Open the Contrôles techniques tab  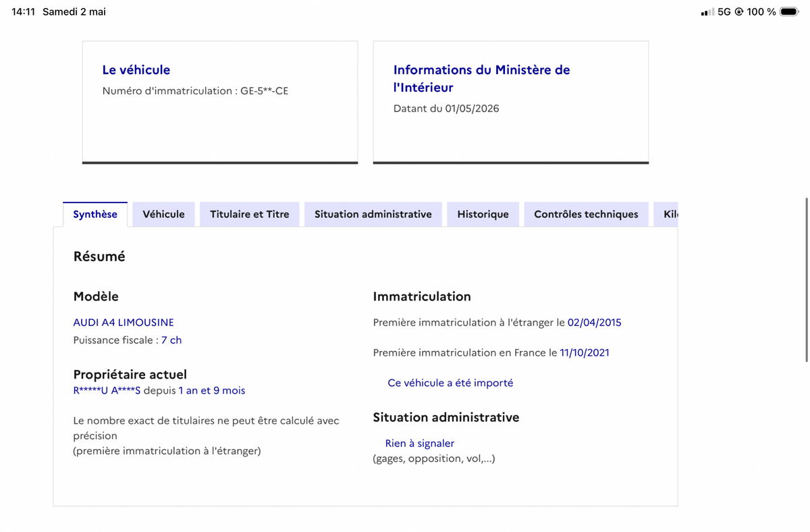(x=586, y=214)
